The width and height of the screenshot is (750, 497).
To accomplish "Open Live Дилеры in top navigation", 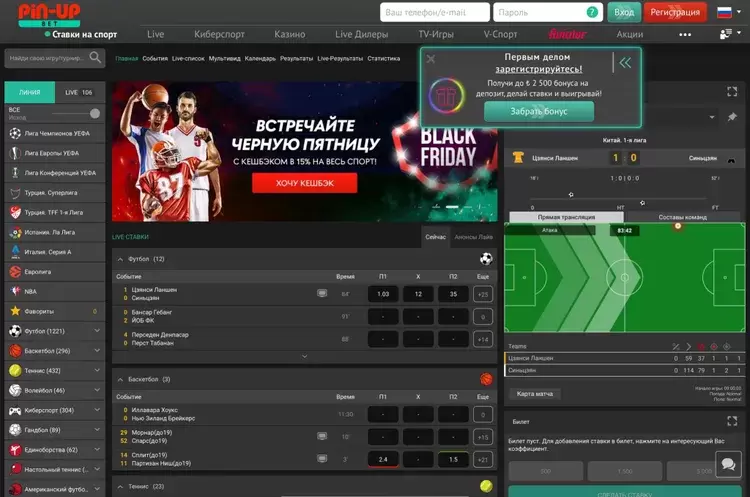I will [362, 34].
